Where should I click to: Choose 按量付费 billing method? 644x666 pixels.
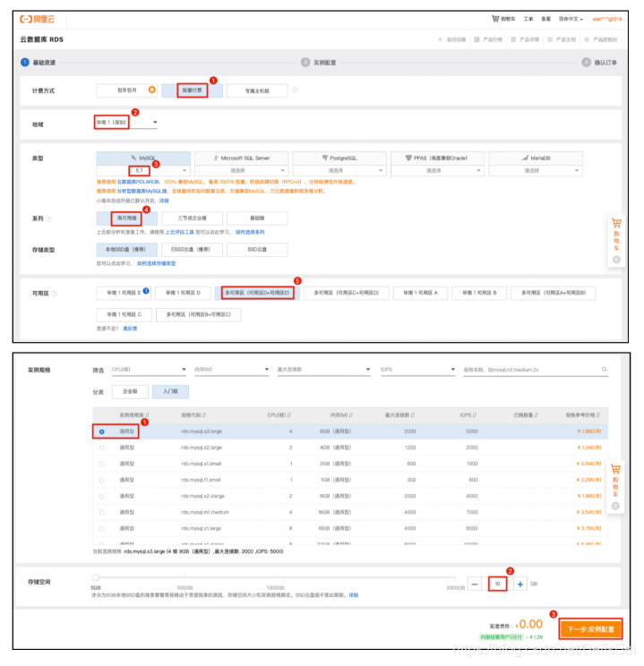pos(193,90)
